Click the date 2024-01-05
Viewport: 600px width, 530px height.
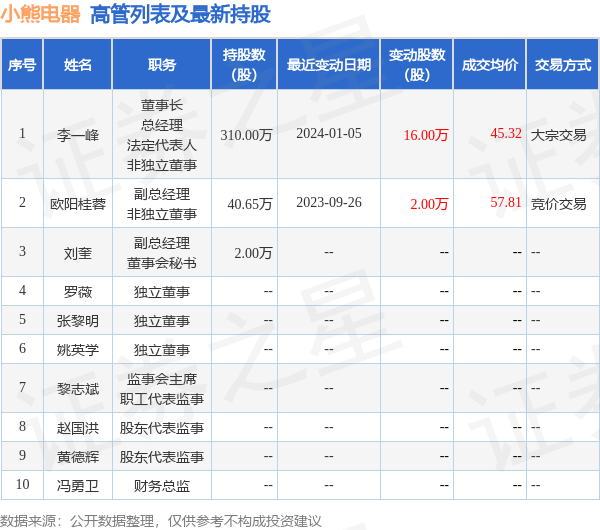[329, 133]
